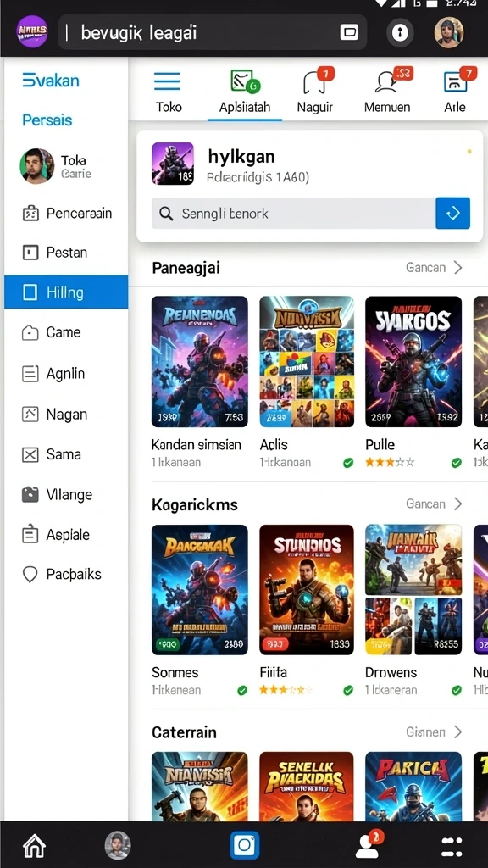Open the Svargos game cover
This screenshot has height=868, width=488.
(x=413, y=361)
